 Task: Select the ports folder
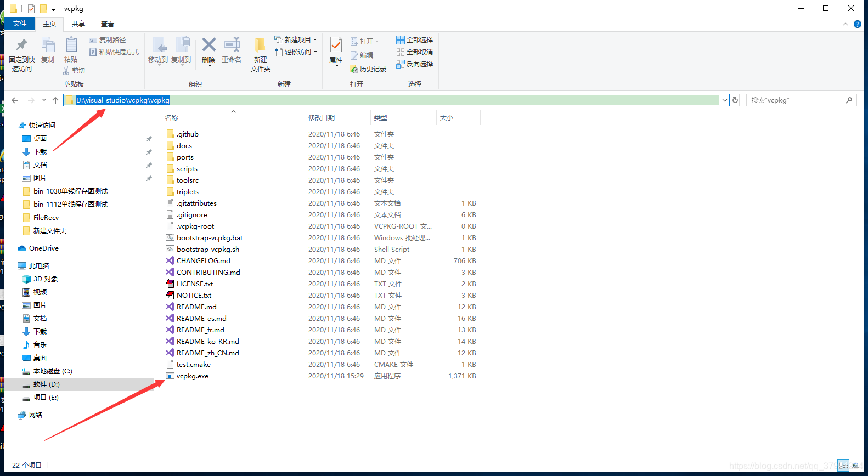pyautogui.click(x=185, y=157)
